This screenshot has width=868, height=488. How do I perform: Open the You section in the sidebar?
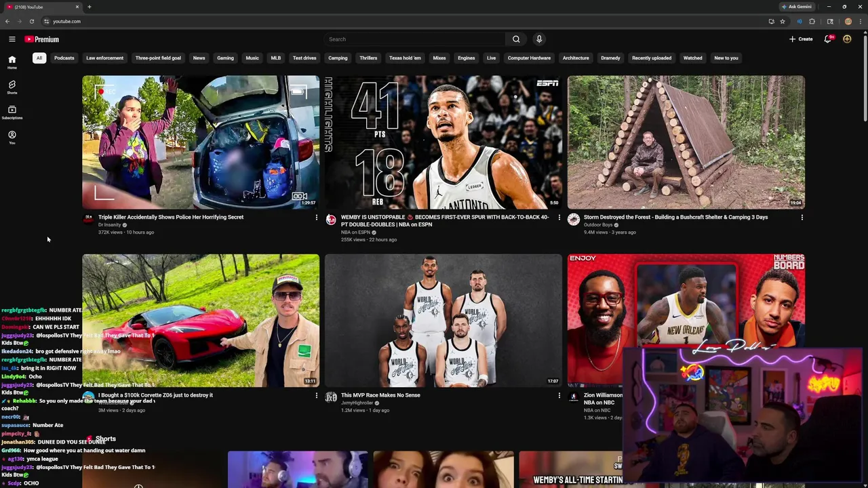pyautogui.click(x=12, y=138)
